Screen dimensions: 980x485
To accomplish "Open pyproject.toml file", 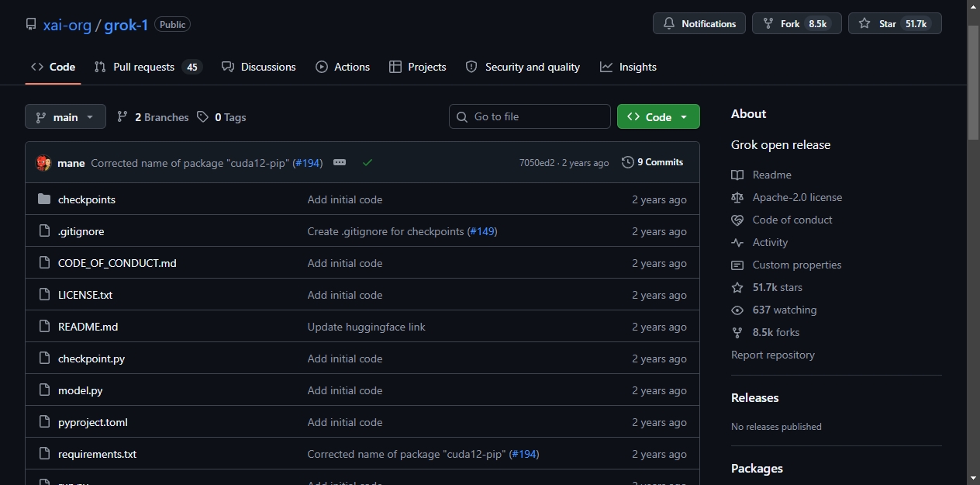I will point(93,422).
